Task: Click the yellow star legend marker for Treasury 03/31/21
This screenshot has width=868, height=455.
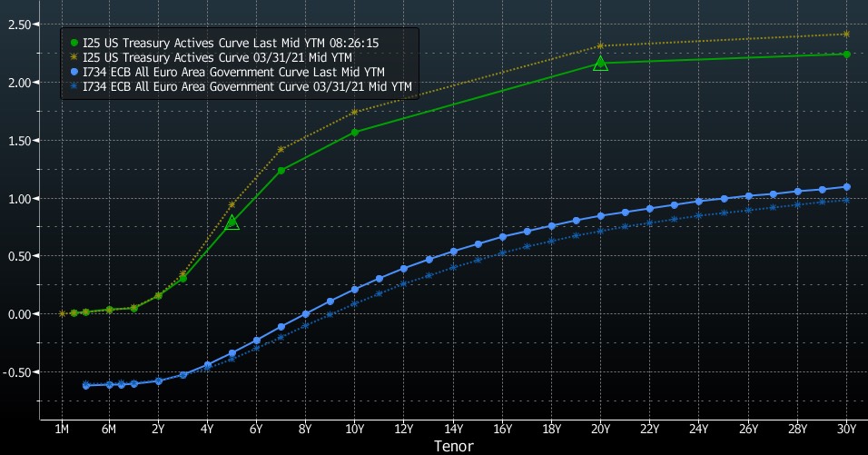Action: coord(74,57)
